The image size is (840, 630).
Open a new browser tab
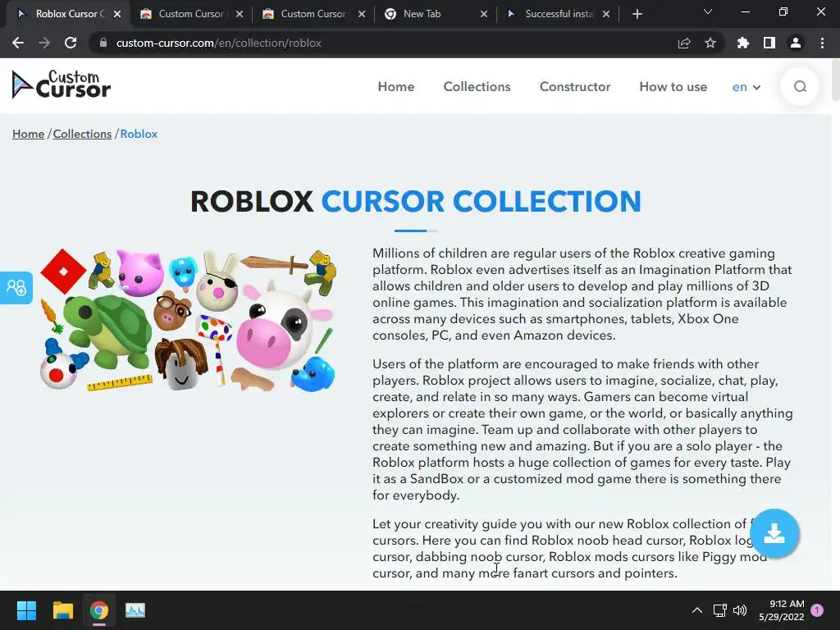pos(637,14)
